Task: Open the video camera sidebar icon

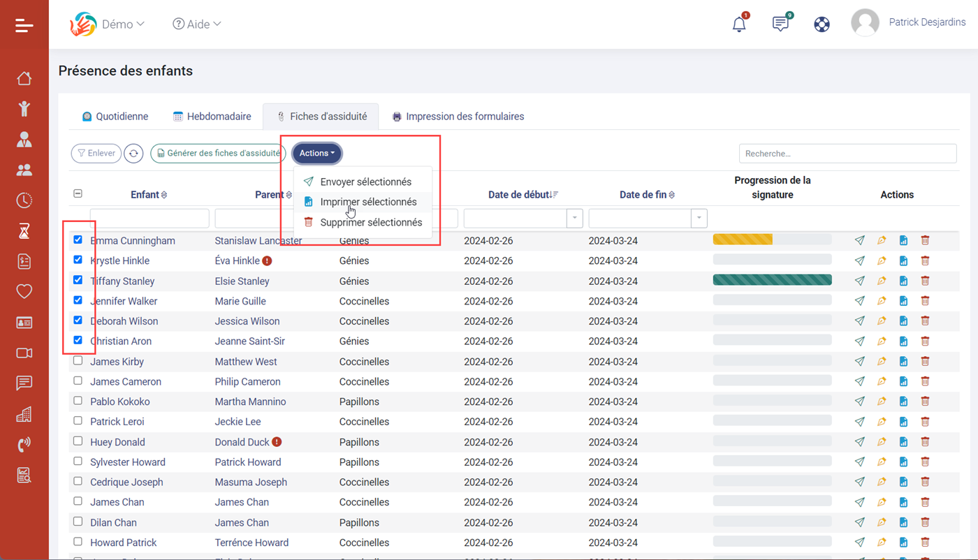Action: tap(24, 353)
